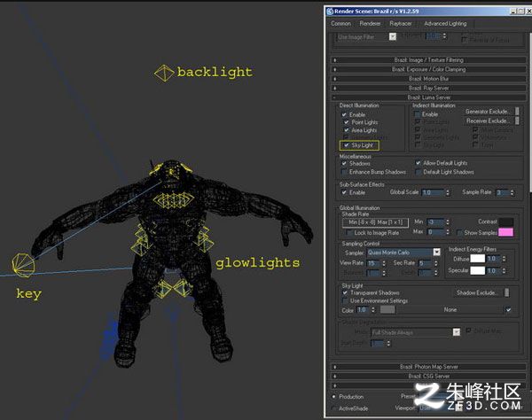The height and width of the screenshot is (420, 532).
Task: Open the Specular energy filter color swatch
Action: click(x=477, y=270)
